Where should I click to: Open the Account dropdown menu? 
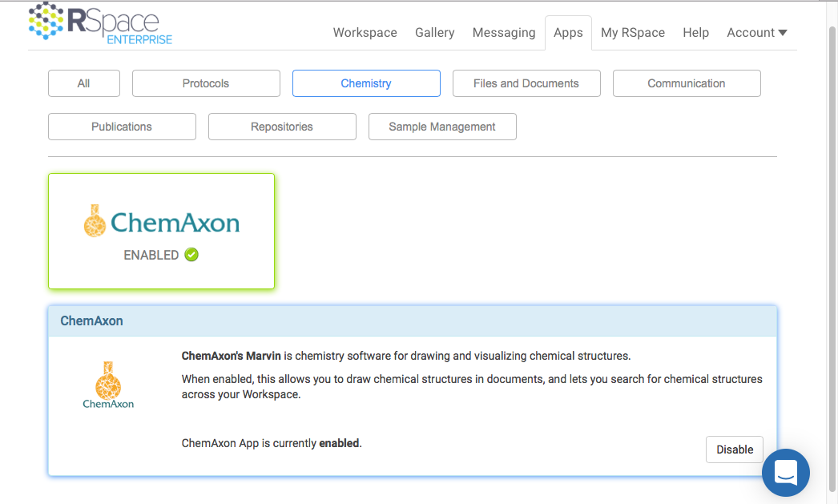click(757, 33)
